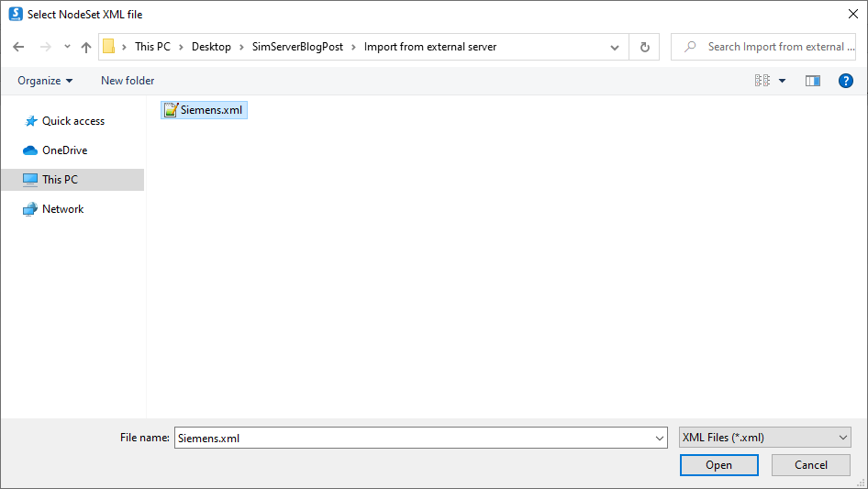The width and height of the screenshot is (868, 489).
Task: Click the Forward navigation arrow
Action: (x=44, y=47)
